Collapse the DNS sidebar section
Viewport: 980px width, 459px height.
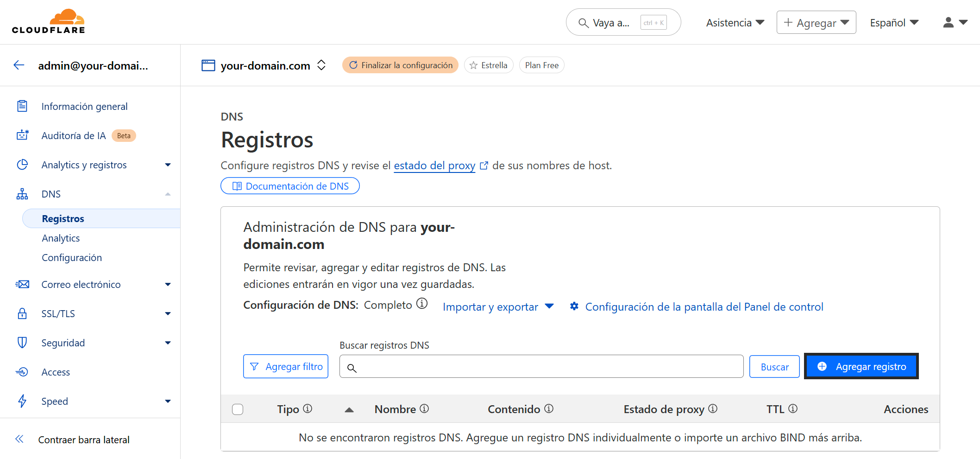[x=168, y=194]
